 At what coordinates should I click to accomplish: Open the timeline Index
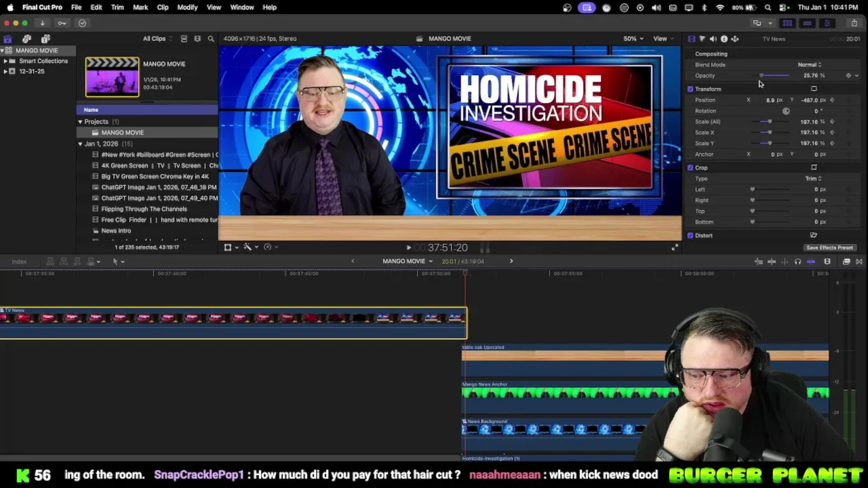pyautogui.click(x=19, y=262)
